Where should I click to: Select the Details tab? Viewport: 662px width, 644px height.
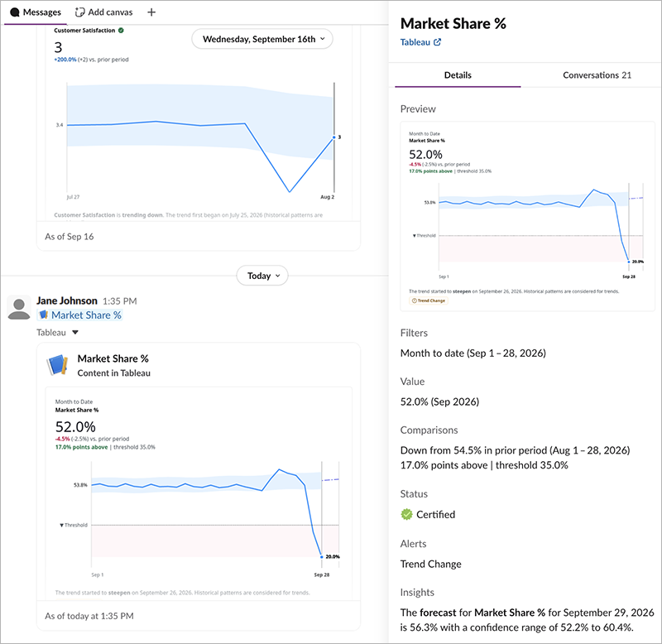(458, 75)
